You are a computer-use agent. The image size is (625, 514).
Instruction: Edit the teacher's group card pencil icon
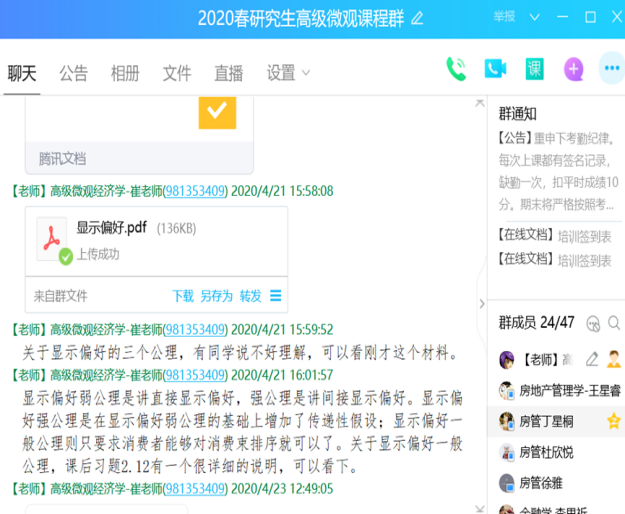point(592,360)
